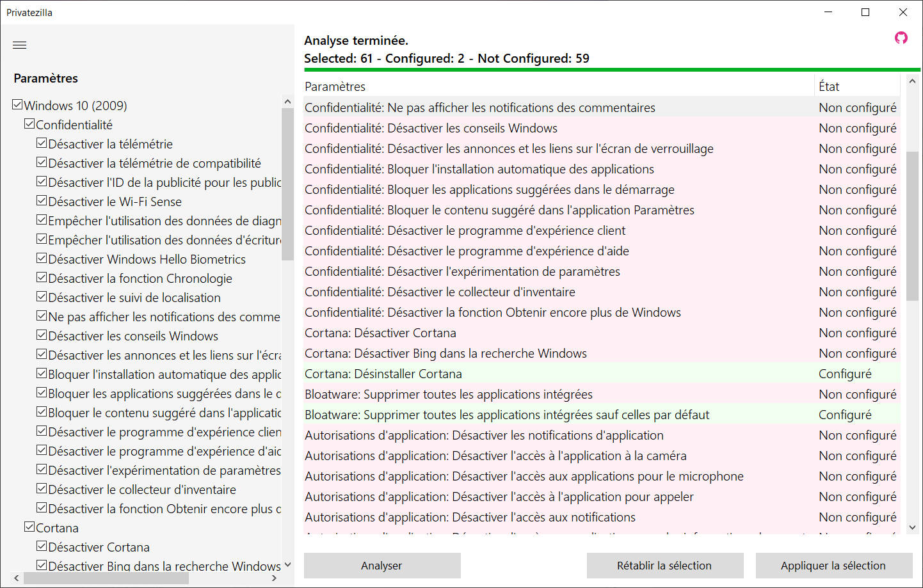923x588 pixels.
Task: Toggle the Cortana category node
Action: pos(29,527)
